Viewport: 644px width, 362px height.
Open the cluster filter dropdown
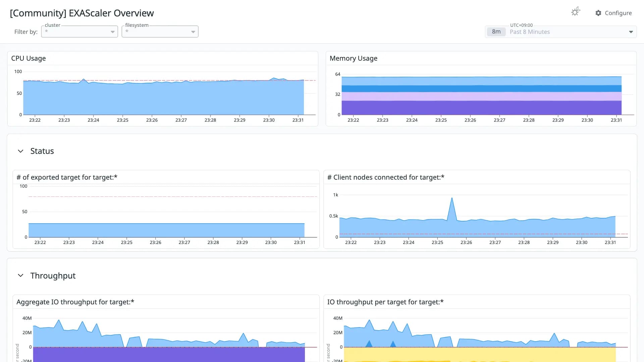[x=79, y=32]
